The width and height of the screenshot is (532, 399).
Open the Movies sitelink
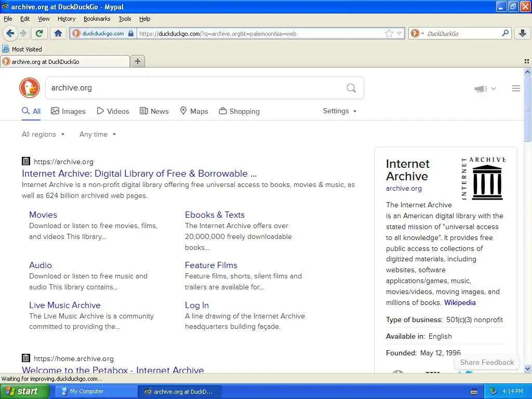coord(43,215)
